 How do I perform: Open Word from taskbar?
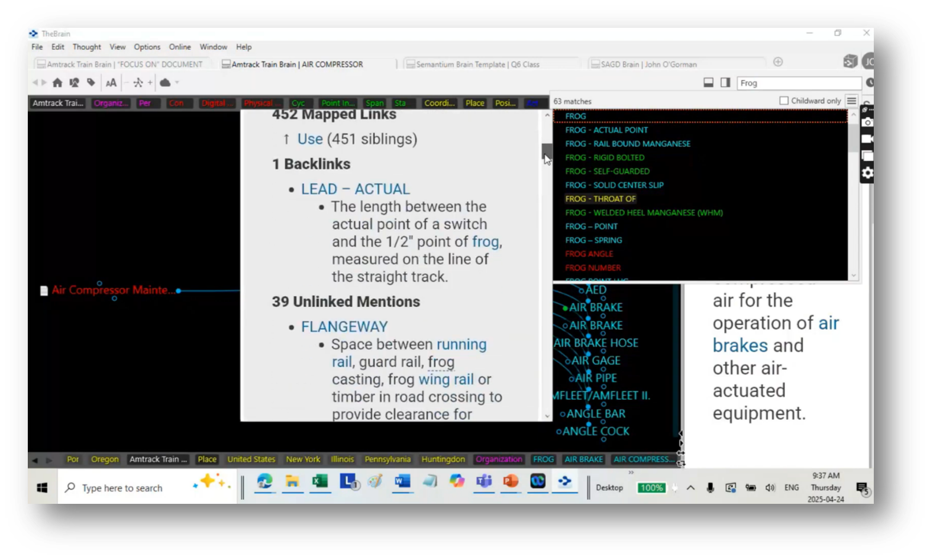click(402, 482)
